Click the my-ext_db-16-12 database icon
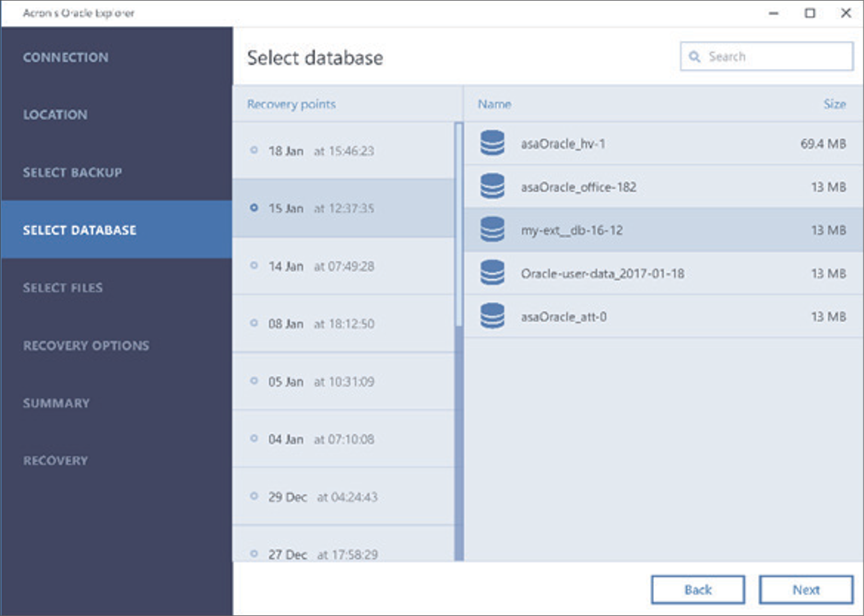Image resolution: width=864 pixels, height=616 pixels. tap(492, 229)
